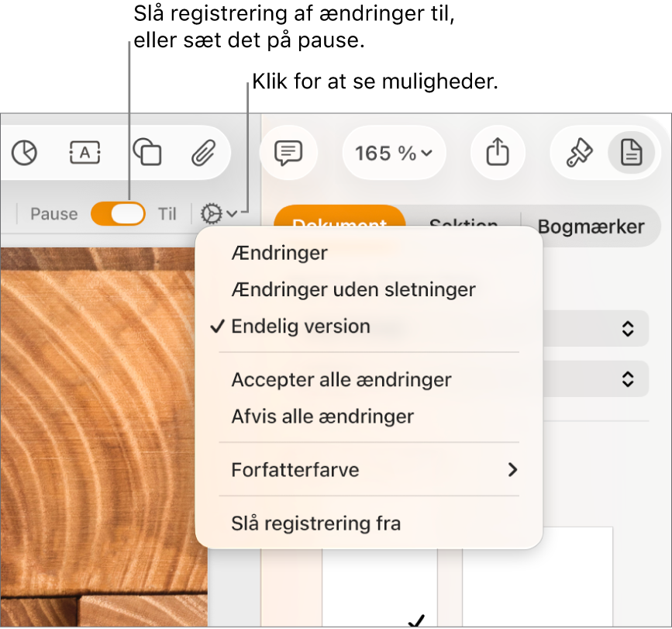Choose Slå registrering fra
Image resolution: width=672 pixels, height=629 pixels.
[316, 524]
